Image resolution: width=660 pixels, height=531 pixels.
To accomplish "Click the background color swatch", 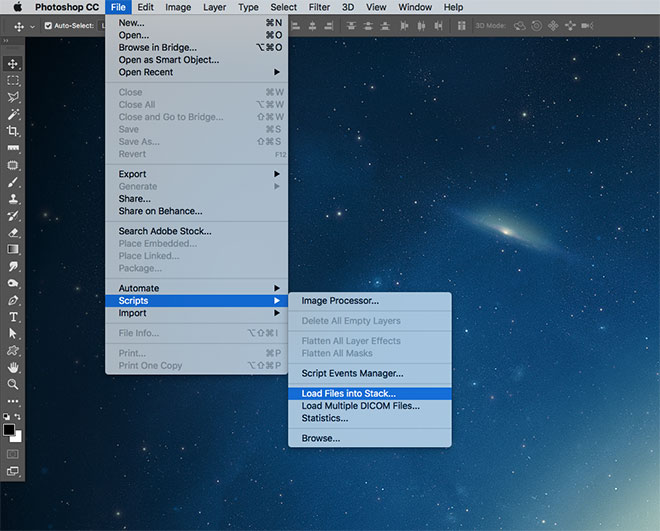I will 17,438.
